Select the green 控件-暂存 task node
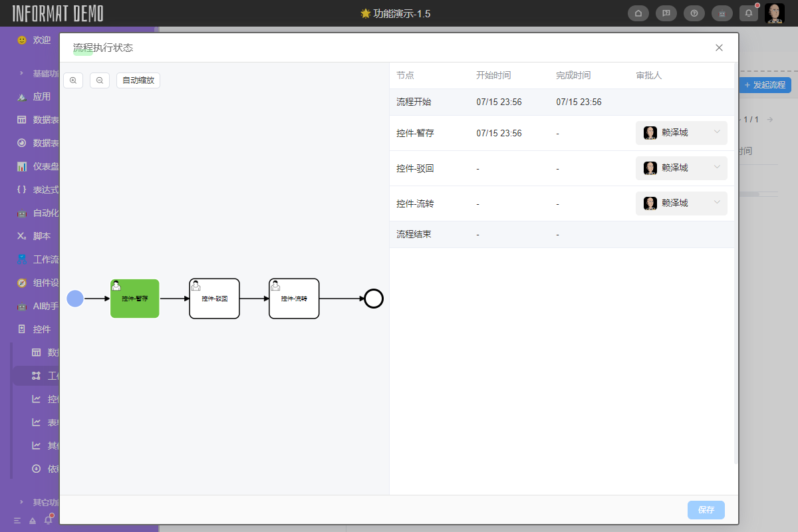Viewport: 798px width, 532px height. (135, 299)
